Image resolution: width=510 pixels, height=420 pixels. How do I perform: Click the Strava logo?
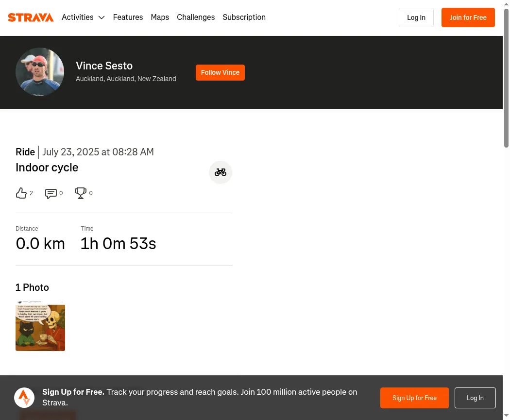(31, 17)
